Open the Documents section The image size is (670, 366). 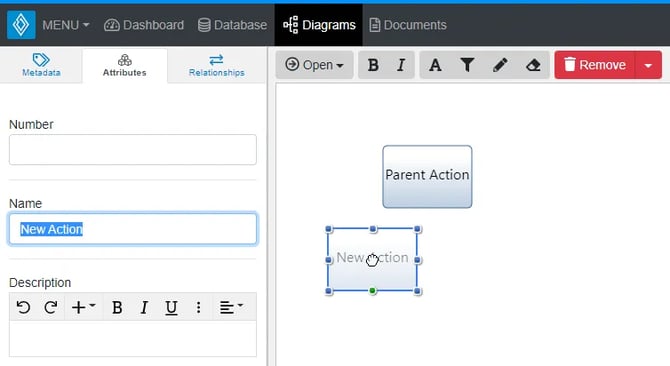[408, 25]
